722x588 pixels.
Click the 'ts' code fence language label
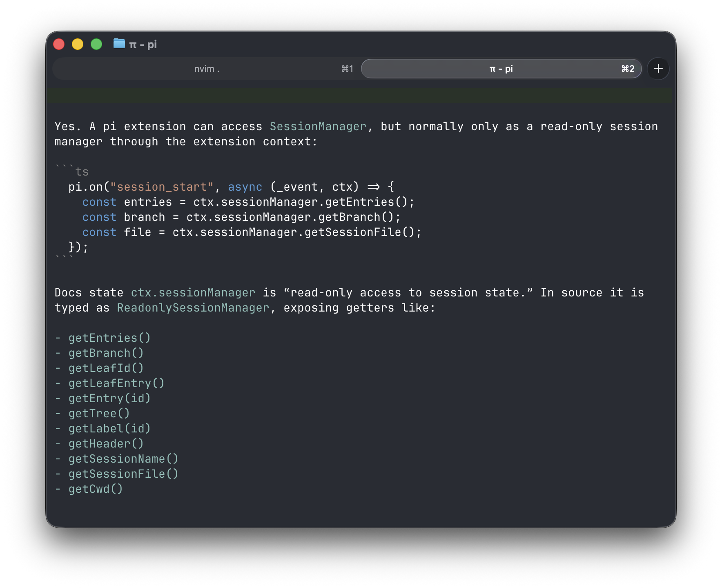point(82,172)
